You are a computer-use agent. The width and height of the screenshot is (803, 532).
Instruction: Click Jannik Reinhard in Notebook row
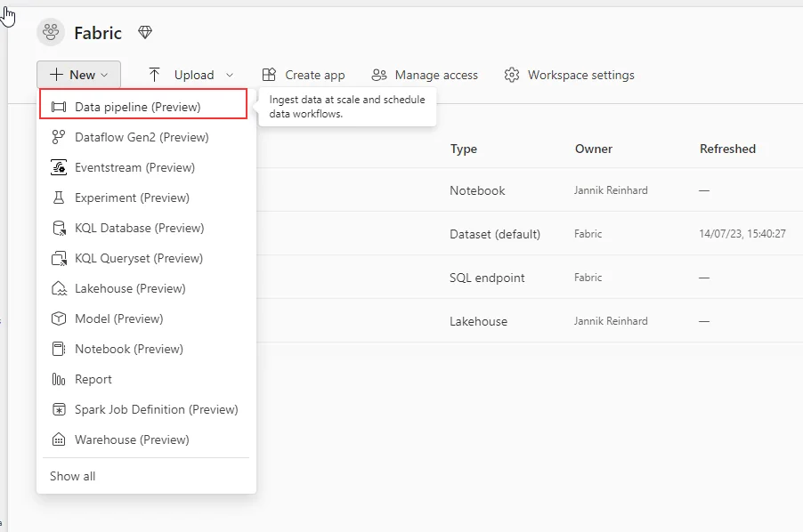pyautogui.click(x=611, y=190)
